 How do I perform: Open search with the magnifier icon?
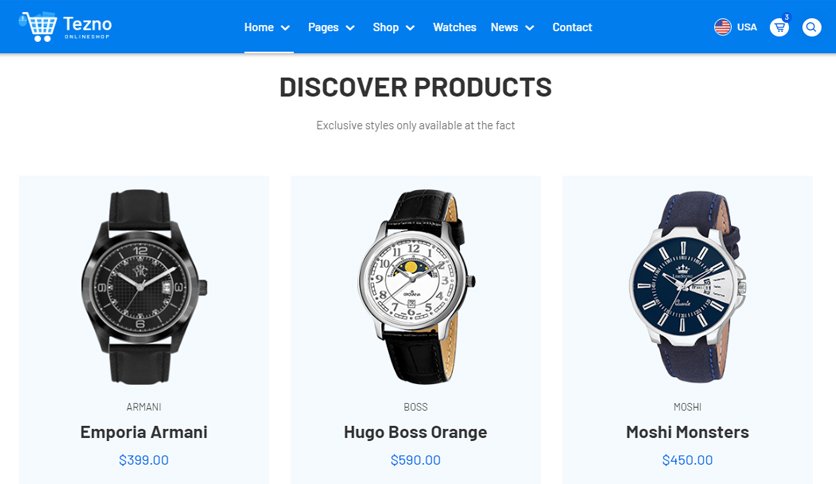coord(811,27)
